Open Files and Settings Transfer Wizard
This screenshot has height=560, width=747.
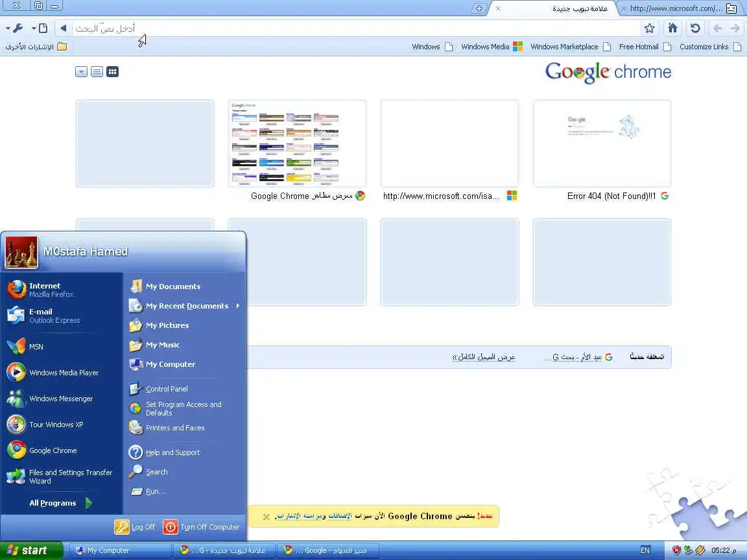pyautogui.click(x=61, y=476)
